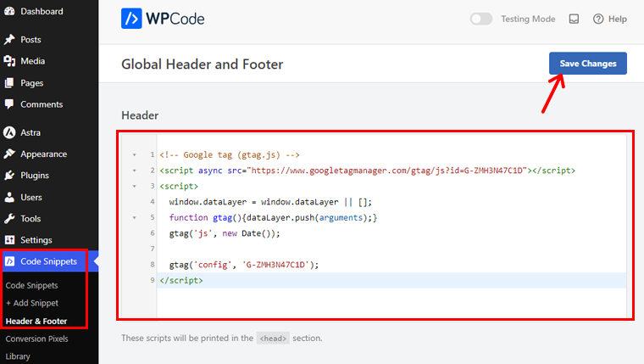The image size is (644, 364).
Task: Open the Header & Footer submenu item
Action: (36, 322)
